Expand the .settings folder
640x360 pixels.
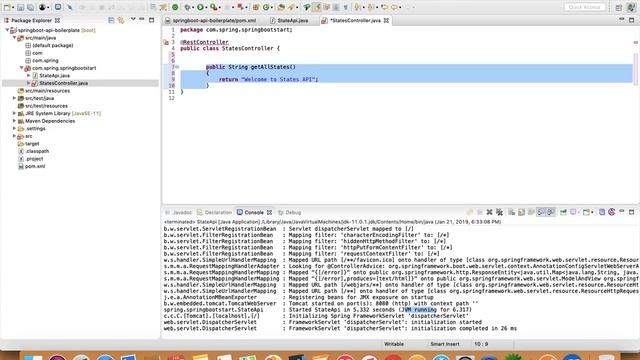point(14,129)
